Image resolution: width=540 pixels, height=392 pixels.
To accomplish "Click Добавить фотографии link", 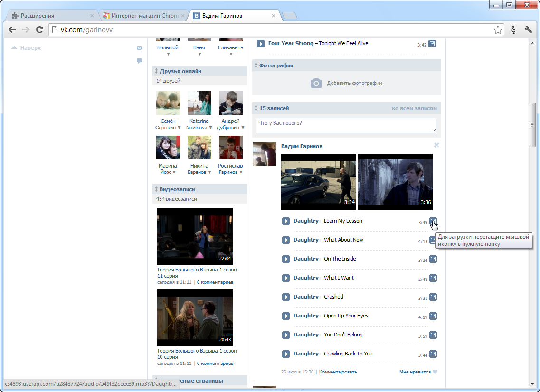I will click(354, 83).
